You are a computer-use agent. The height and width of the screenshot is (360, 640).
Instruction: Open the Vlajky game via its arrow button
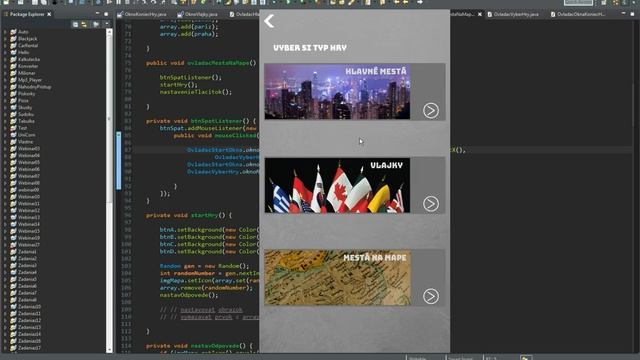click(431, 203)
